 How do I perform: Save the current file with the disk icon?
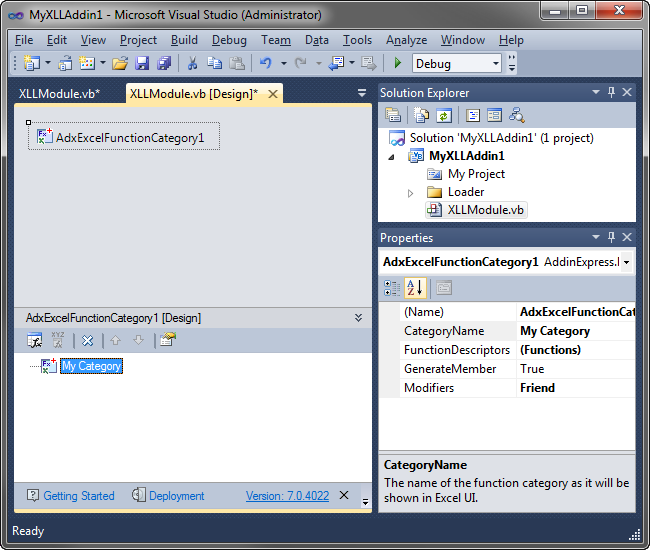[142, 63]
